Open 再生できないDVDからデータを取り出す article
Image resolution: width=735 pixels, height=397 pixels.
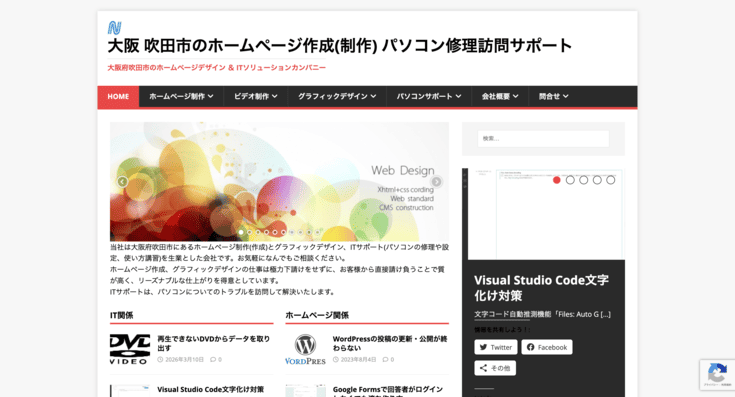coord(213,343)
